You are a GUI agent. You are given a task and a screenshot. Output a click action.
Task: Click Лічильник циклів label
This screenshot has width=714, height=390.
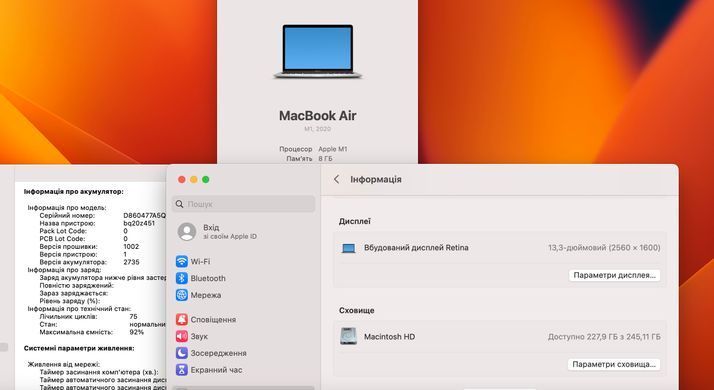coord(68,316)
